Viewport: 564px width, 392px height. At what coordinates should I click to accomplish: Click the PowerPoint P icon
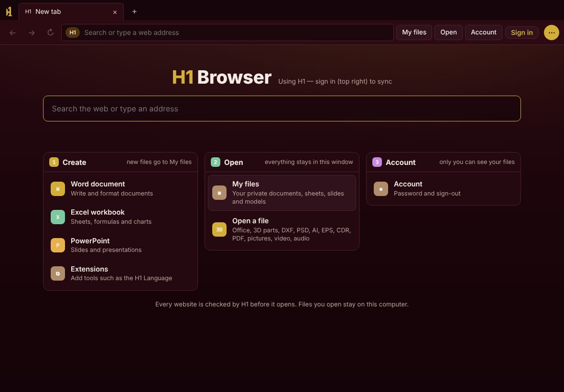[57, 245]
